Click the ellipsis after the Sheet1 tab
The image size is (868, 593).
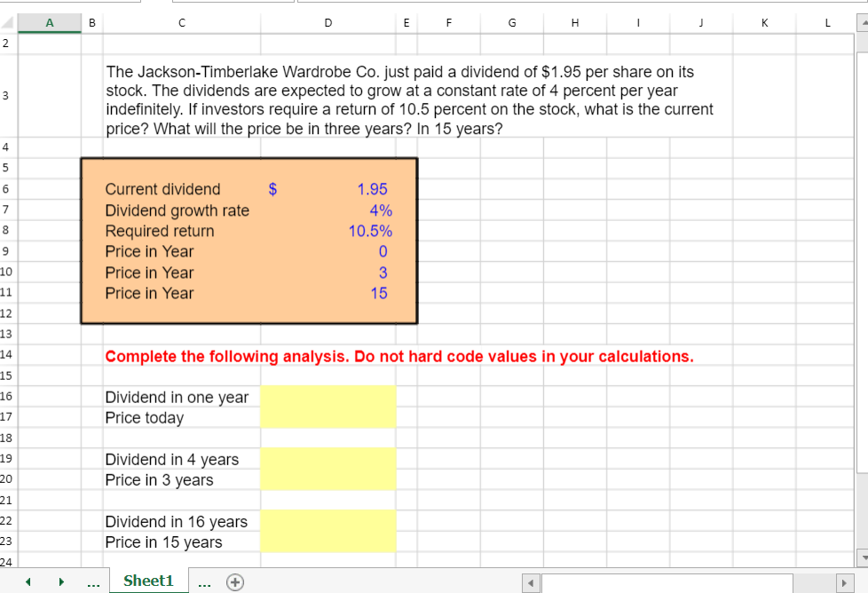203,581
